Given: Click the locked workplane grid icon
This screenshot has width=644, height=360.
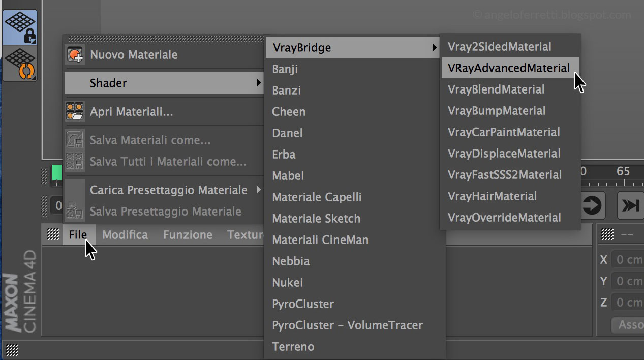Looking at the screenshot, I should pos(20,28).
